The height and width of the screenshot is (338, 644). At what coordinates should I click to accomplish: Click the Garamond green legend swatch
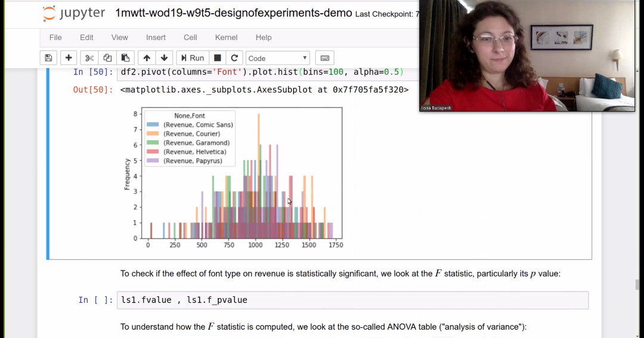tap(153, 143)
